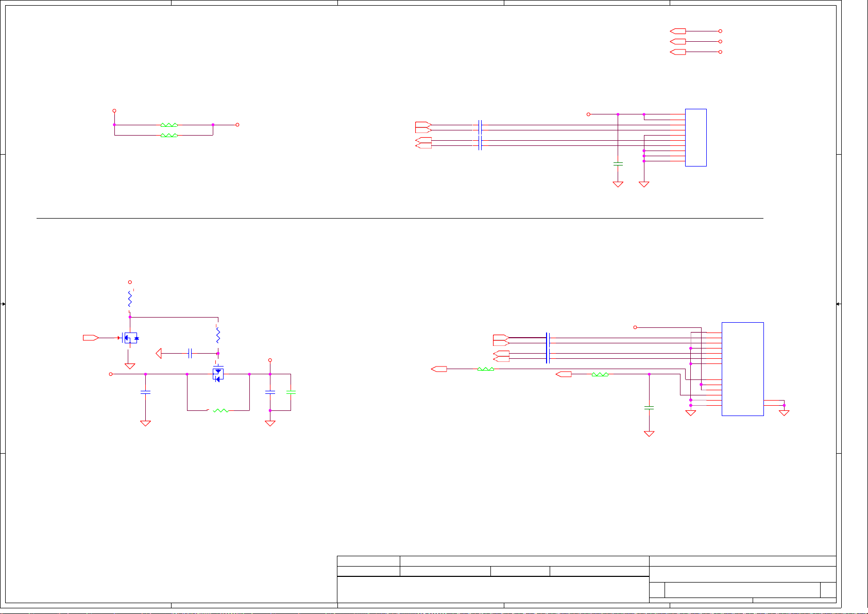Click the small blue connector block at upper right
The width and height of the screenshot is (868, 614).
[695, 138]
